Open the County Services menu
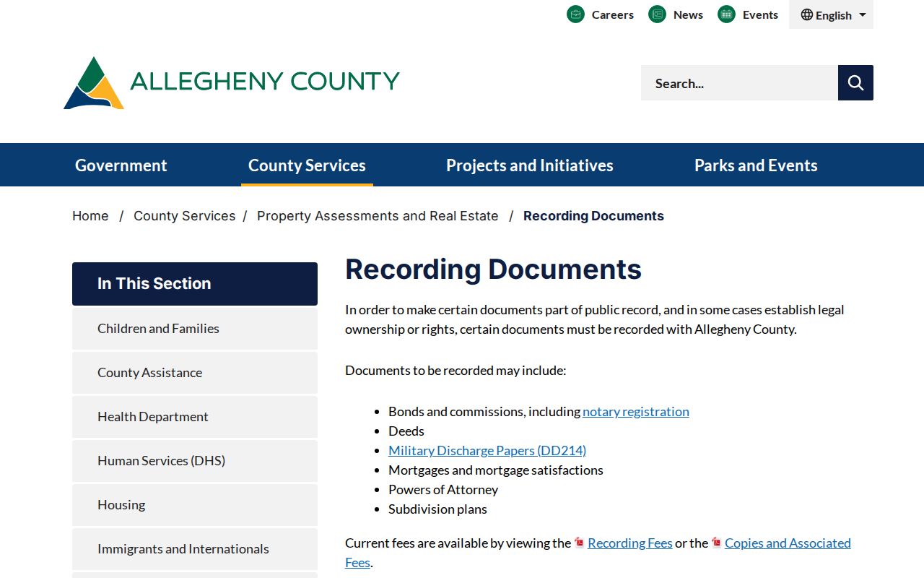Screen dimensions: 924x578 pyautogui.click(x=307, y=165)
